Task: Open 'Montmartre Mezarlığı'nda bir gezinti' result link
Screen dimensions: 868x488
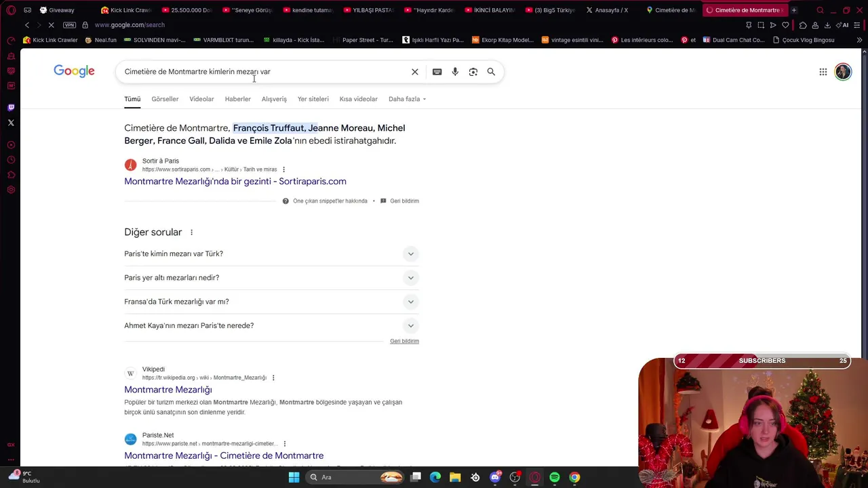Action: click(235, 181)
